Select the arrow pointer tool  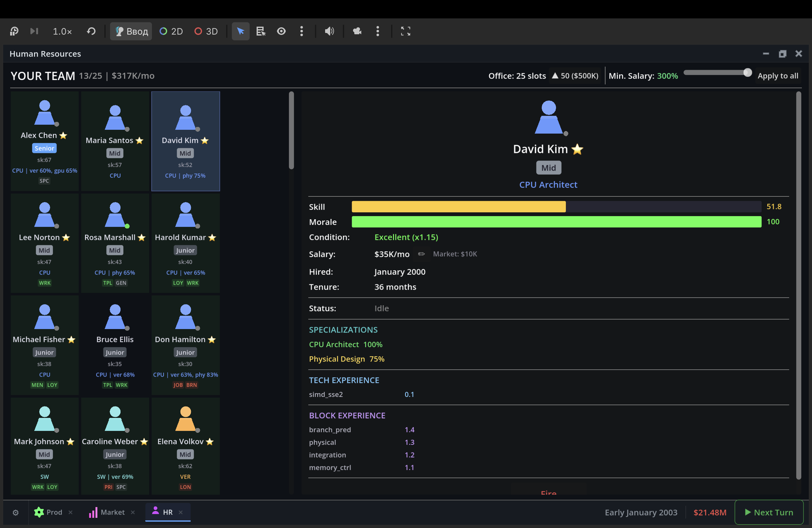click(x=240, y=31)
